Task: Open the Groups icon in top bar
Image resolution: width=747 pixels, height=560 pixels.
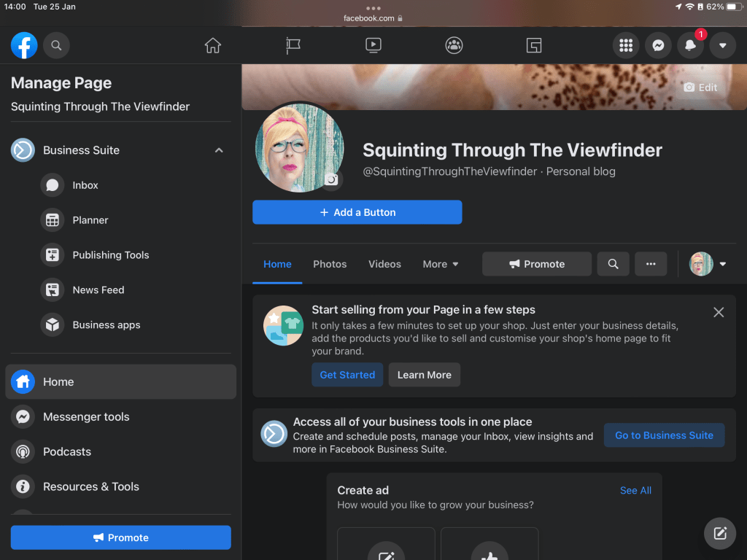Action: [454, 46]
